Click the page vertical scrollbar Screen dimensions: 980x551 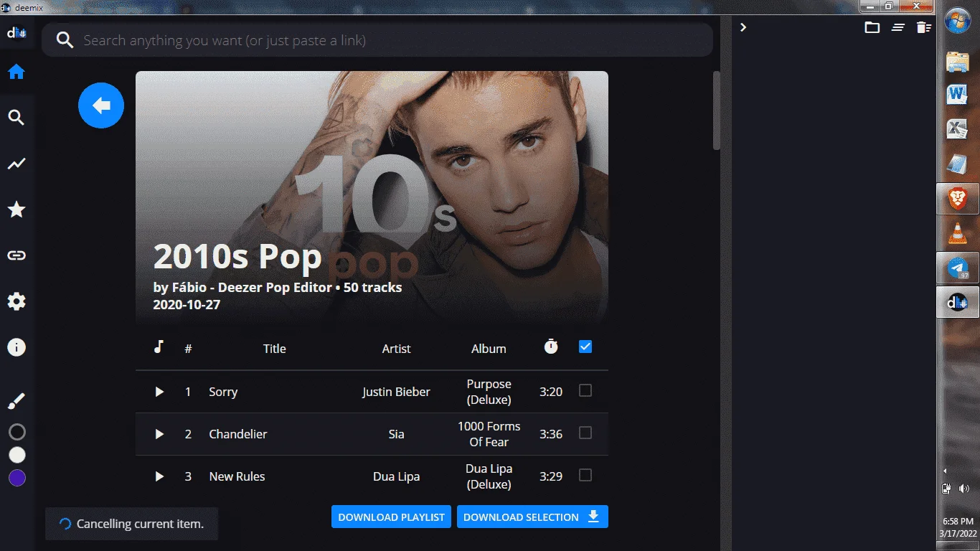(716, 110)
